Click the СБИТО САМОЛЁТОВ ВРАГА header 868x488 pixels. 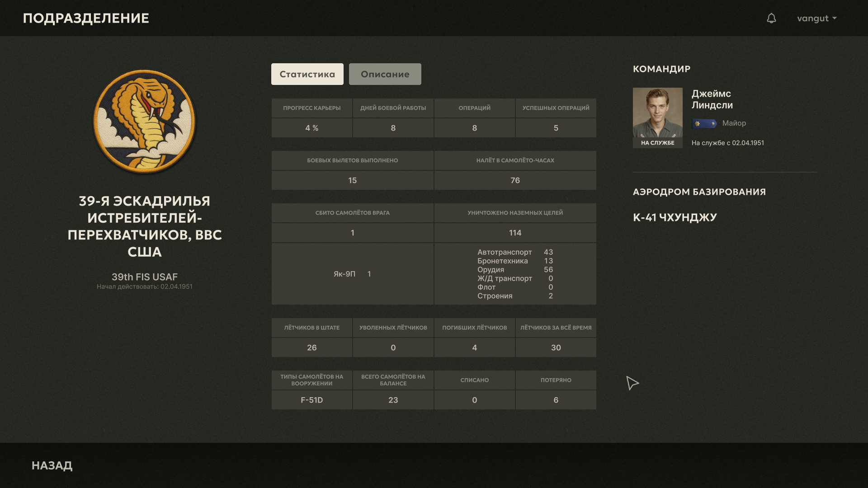pos(353,213)
